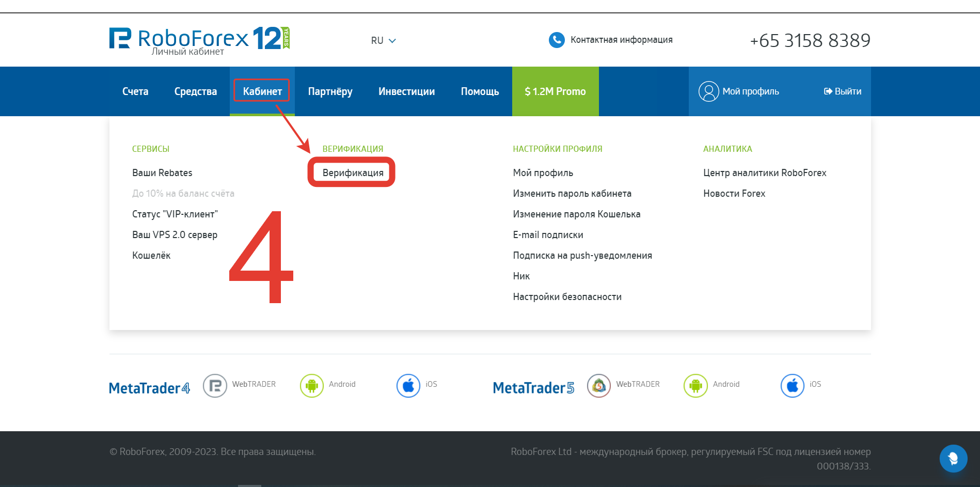Click Android label next to MetaTrader5
Image resolution: width=980 pixels, height=487 pixels.
726,384
